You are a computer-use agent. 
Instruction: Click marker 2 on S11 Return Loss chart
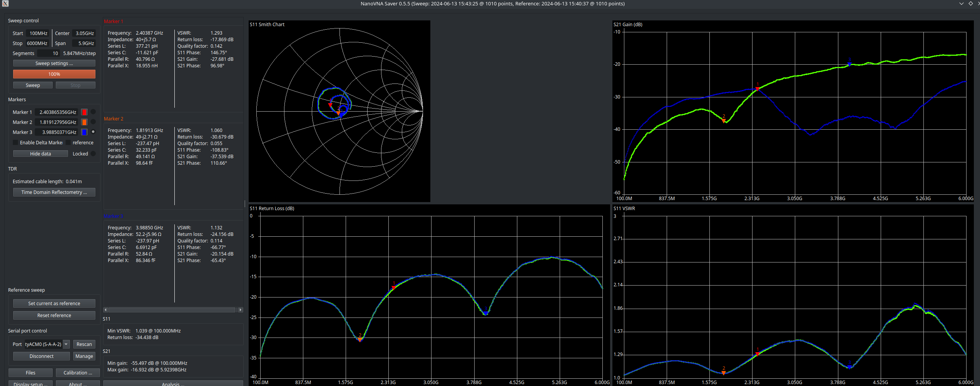(x=360, y=339)
